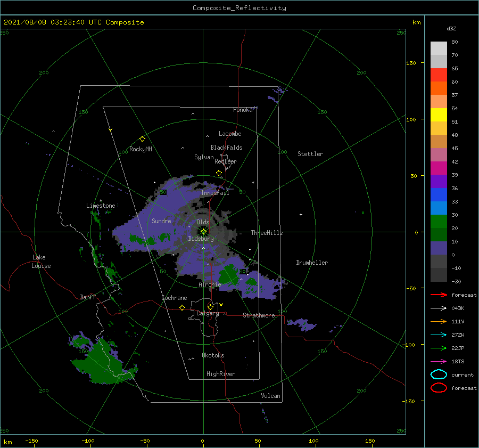Click the Innisfail label

pos(215,193)
